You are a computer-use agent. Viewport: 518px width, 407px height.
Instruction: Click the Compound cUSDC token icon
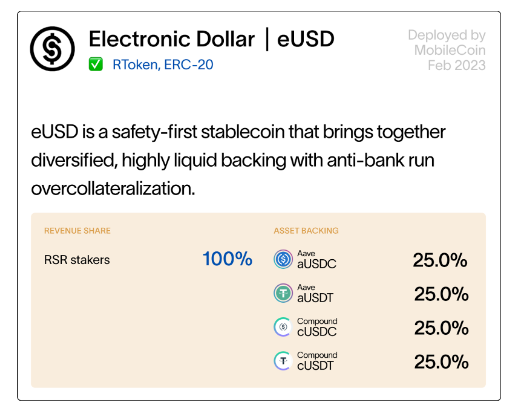click(x=283, y=327)
